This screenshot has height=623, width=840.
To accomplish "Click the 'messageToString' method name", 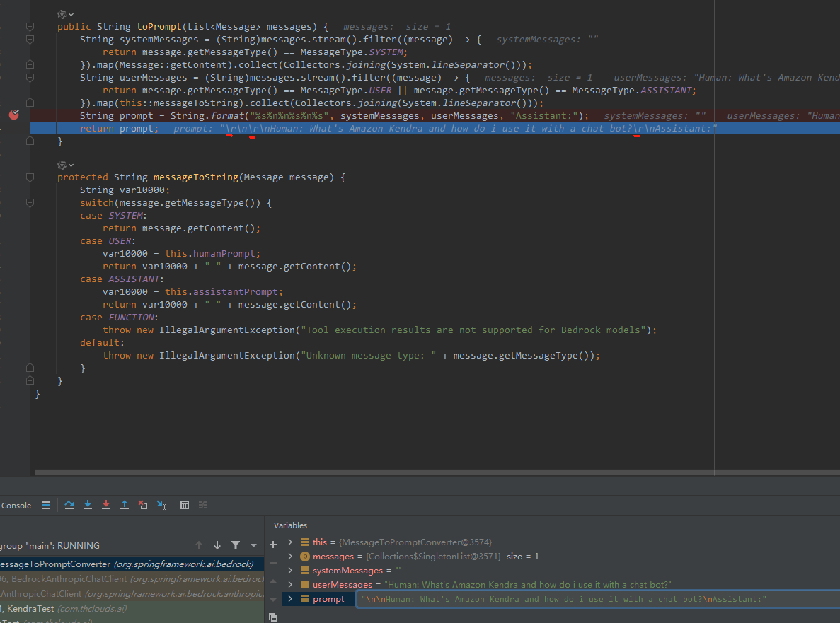I will pyautogui.click(x=196, y=177).
